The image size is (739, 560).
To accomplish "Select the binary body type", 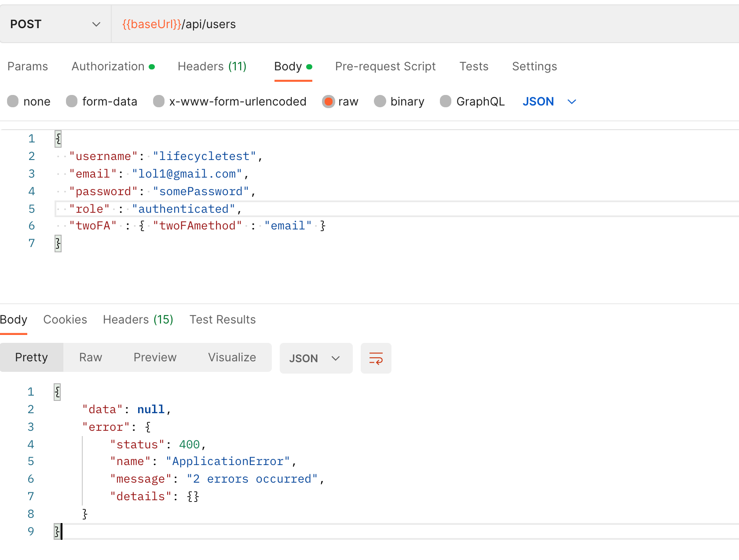I will pos(399,101).
